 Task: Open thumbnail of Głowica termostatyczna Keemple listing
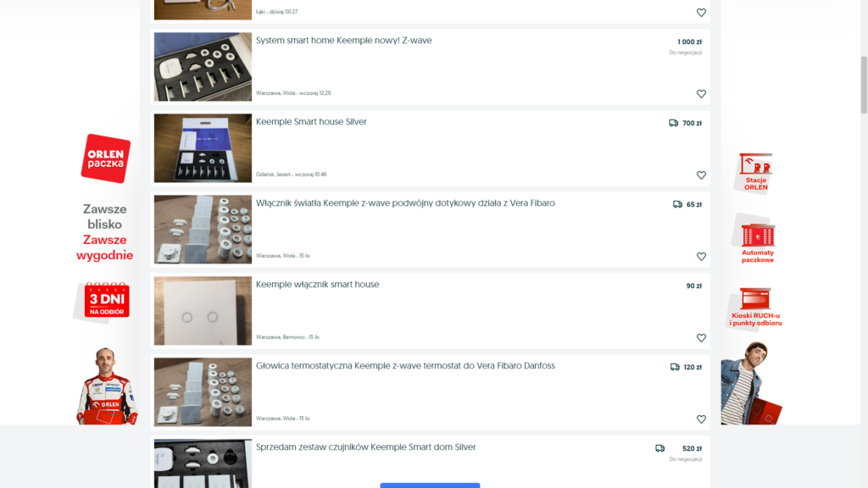pyautogui.click(x=203, y=392)
